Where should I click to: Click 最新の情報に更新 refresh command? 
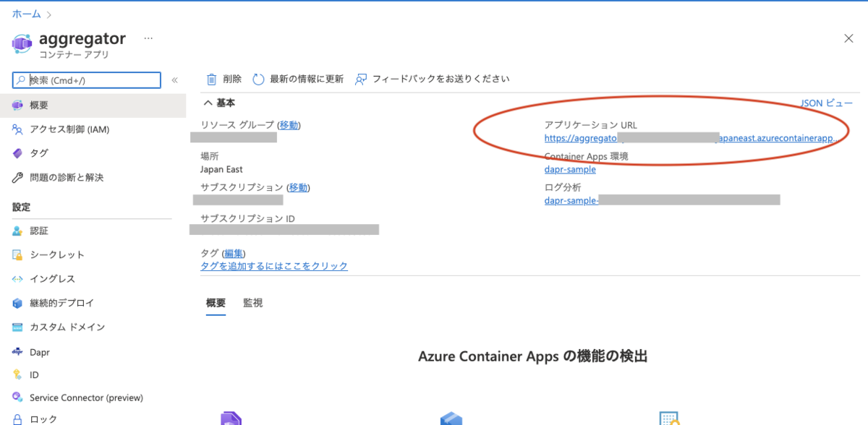pyautogui.click(x=307, y=80)
